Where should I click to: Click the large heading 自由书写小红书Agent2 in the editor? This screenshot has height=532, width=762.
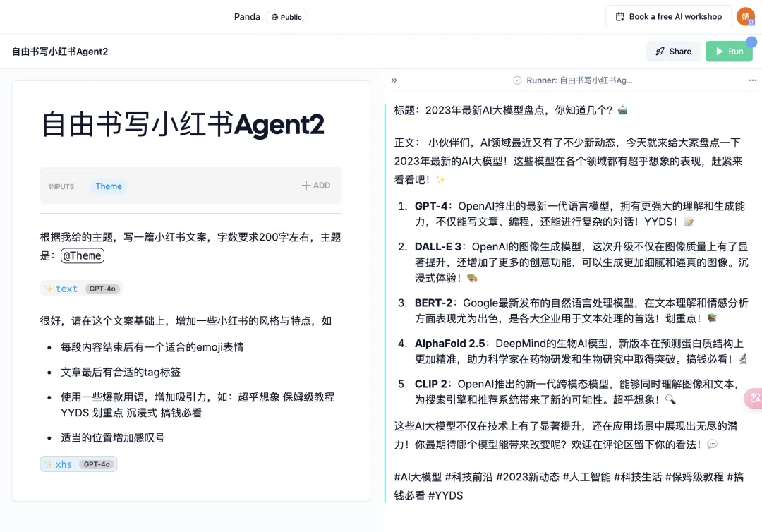(x=183, y=124)
